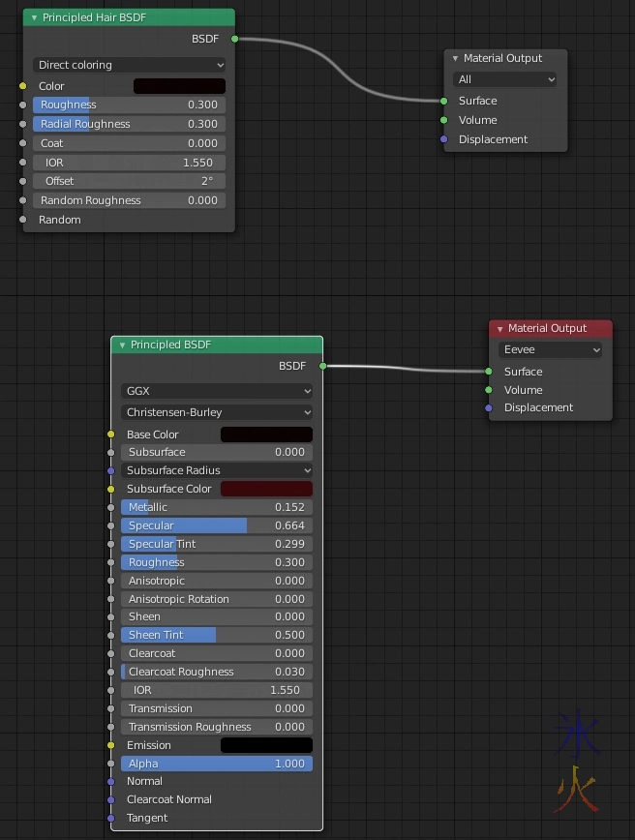Screen dimensions: 635x840
Task: Click the Offset field in Hair BSDF
Action: (x=129, y=181)
